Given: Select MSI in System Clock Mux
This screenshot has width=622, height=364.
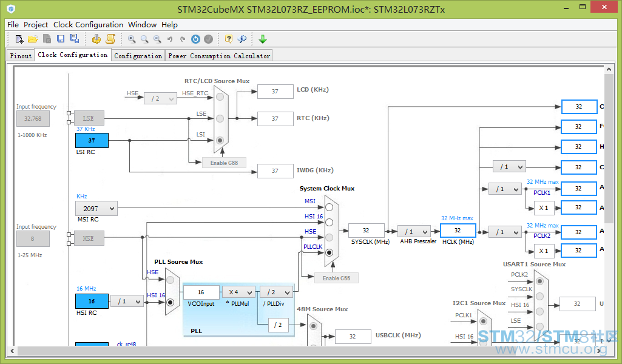Looking at the screenshot, I should tap(330, 207).
